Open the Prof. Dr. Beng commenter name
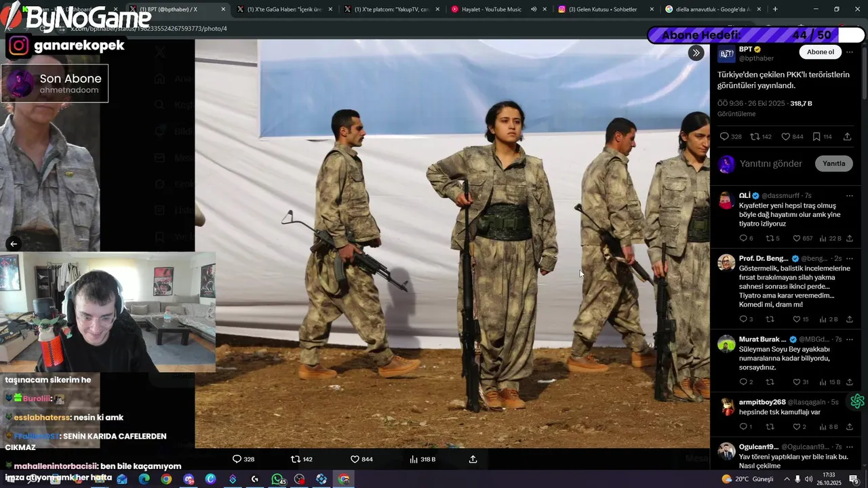 coord(764,258)
